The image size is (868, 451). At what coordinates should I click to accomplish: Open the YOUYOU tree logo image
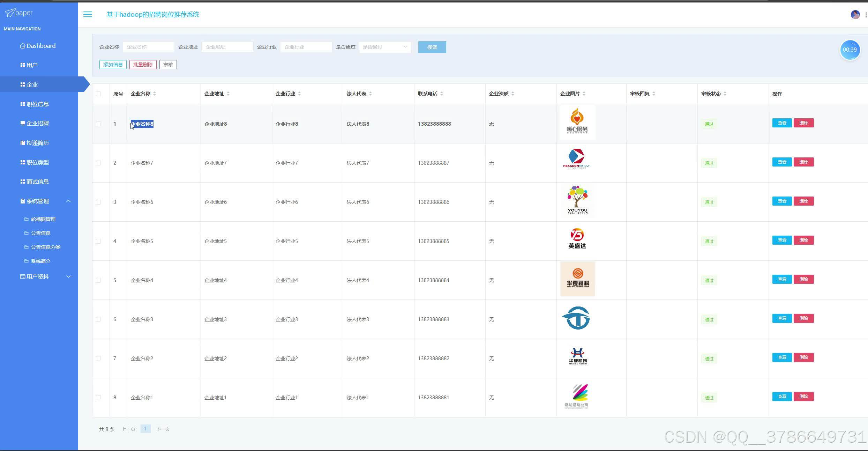(577, 200)
